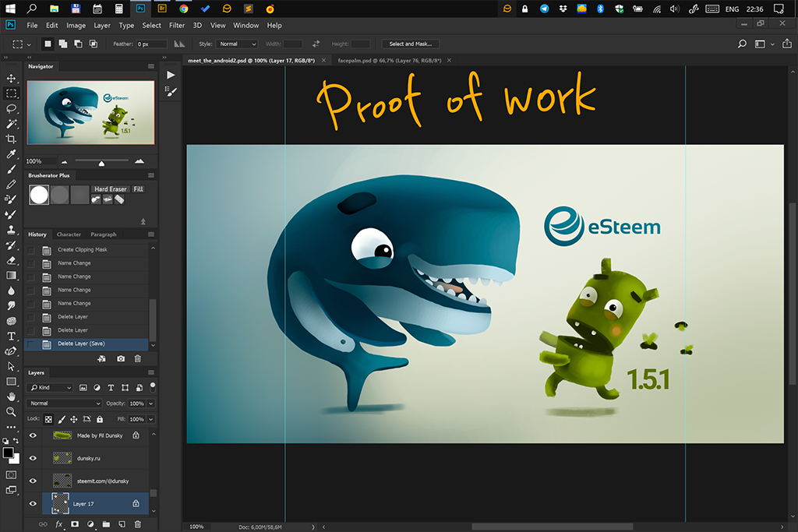Switch to the facepalm.psd document tab
798x532 pixels.
(390, 61)
